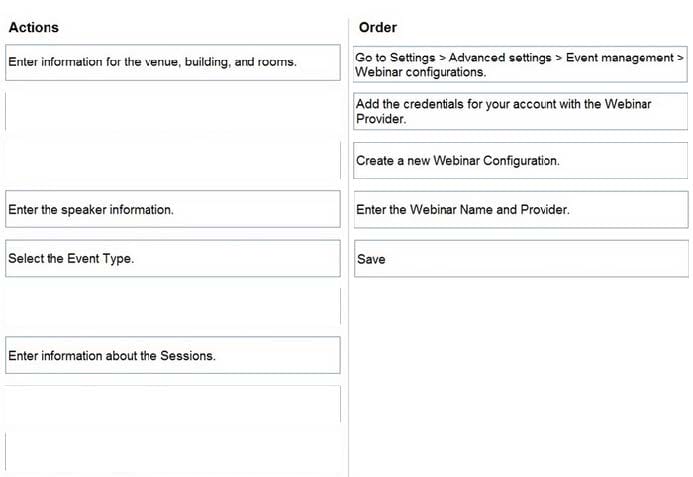The height and width of the screenshot is (477, 693).
Task: Click the empty slot directly above speaker information
Action: point(173,160)
